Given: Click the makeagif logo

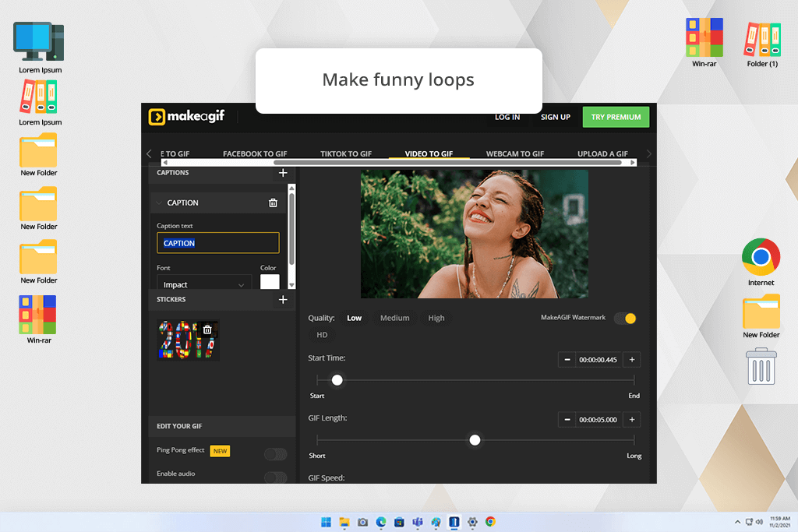Looking at the screenshot, I should 186,117.
